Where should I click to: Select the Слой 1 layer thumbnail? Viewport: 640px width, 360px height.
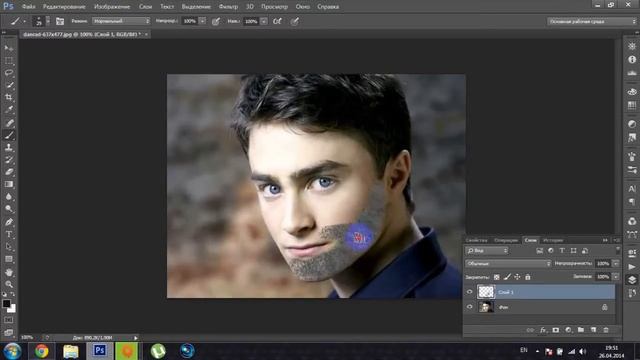pos(486,292)
